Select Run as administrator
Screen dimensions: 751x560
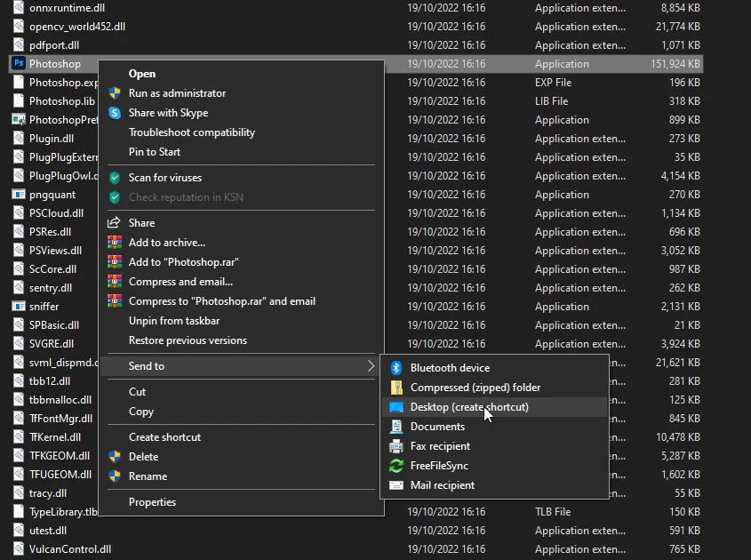pyautogui.click(x=241, y=93)
